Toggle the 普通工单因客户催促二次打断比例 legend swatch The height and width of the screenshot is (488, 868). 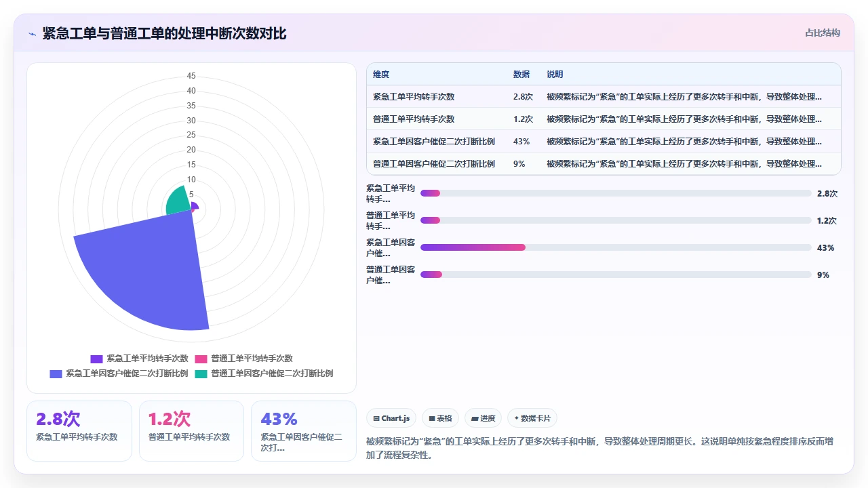point(201,373)
